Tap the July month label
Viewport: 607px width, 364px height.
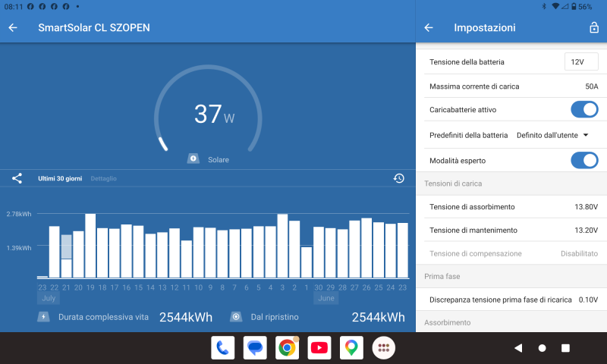point(49,298)
